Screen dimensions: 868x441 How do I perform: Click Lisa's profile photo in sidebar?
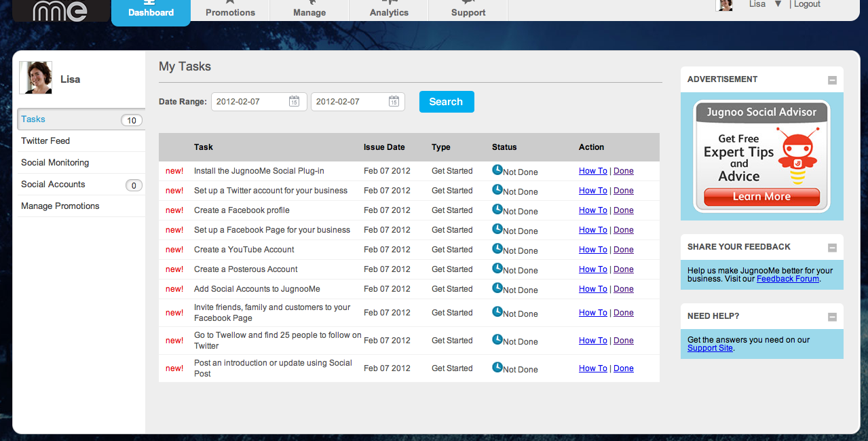pyautogui.click(x=36, y=77)
